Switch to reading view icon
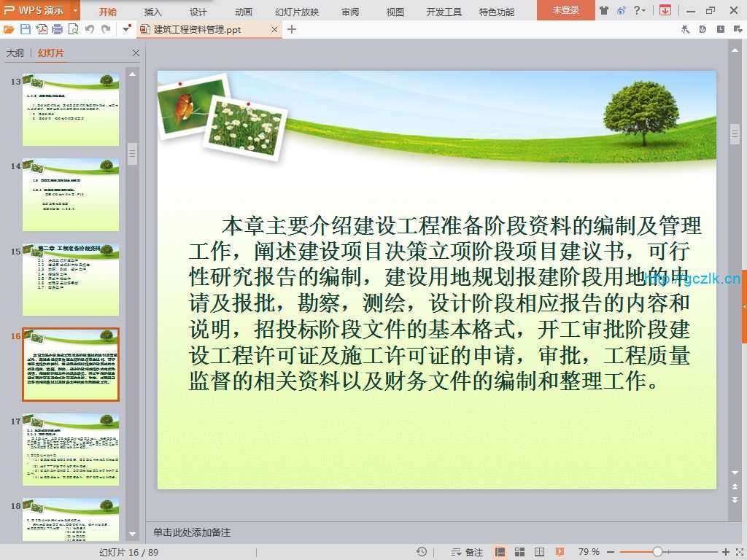The width and height of the screenshot is (747, 560). click(x=539, y=552)
